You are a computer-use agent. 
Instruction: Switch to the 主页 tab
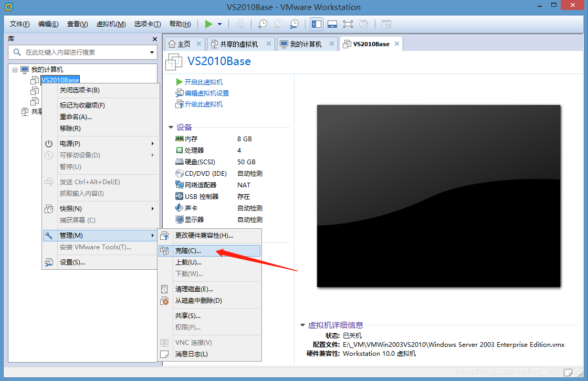pyautogui.click(x=184, y=44)
